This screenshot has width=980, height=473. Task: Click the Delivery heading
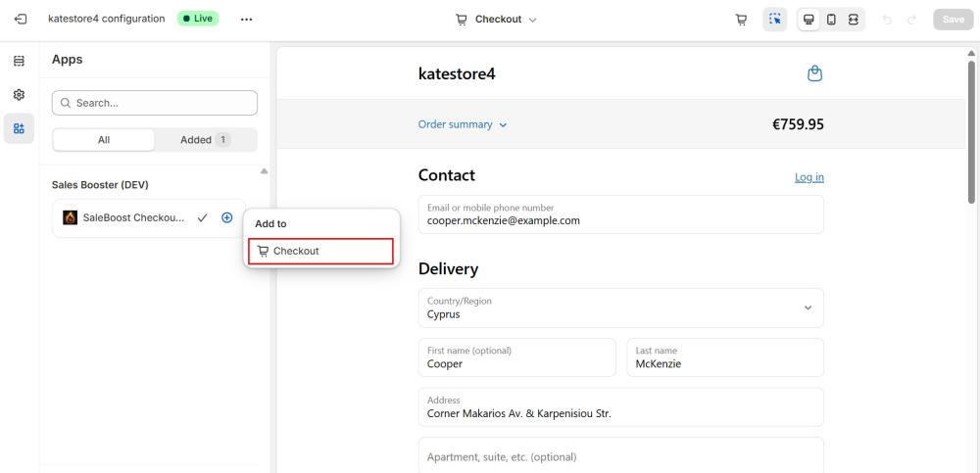(x=448, y=269)
